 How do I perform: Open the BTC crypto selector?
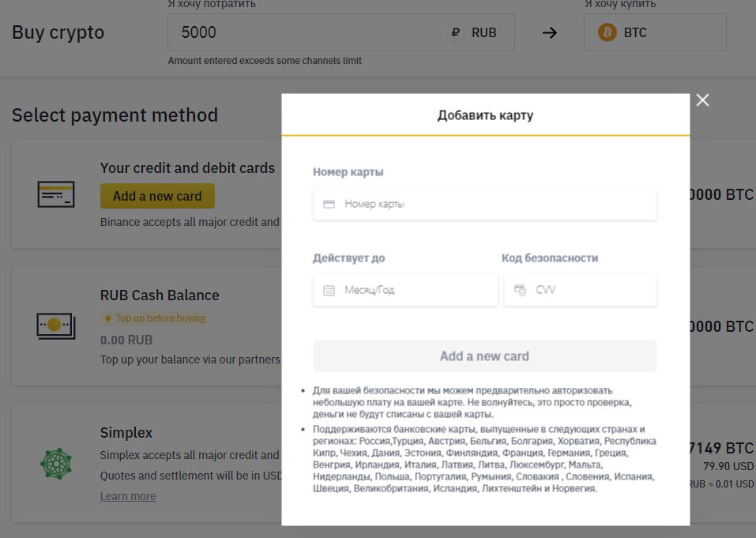[x=655, y=32]
